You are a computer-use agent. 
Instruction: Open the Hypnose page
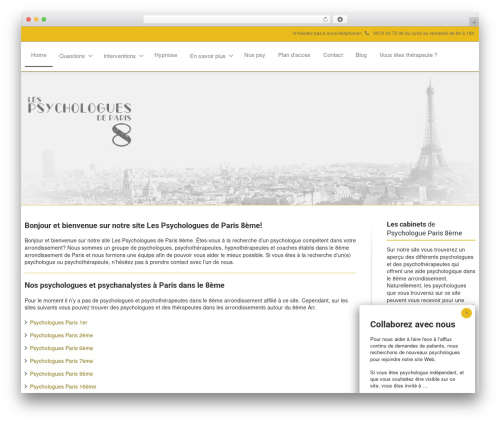click(166, 55)
